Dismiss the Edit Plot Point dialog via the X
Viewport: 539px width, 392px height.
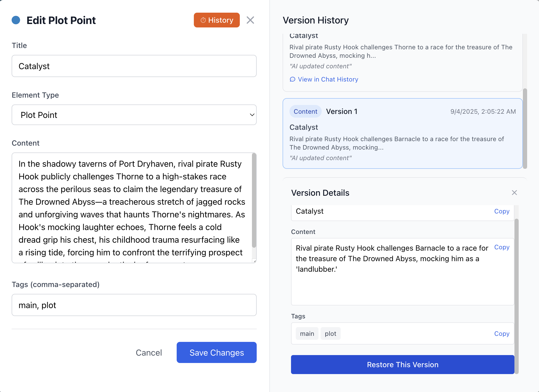250,20
